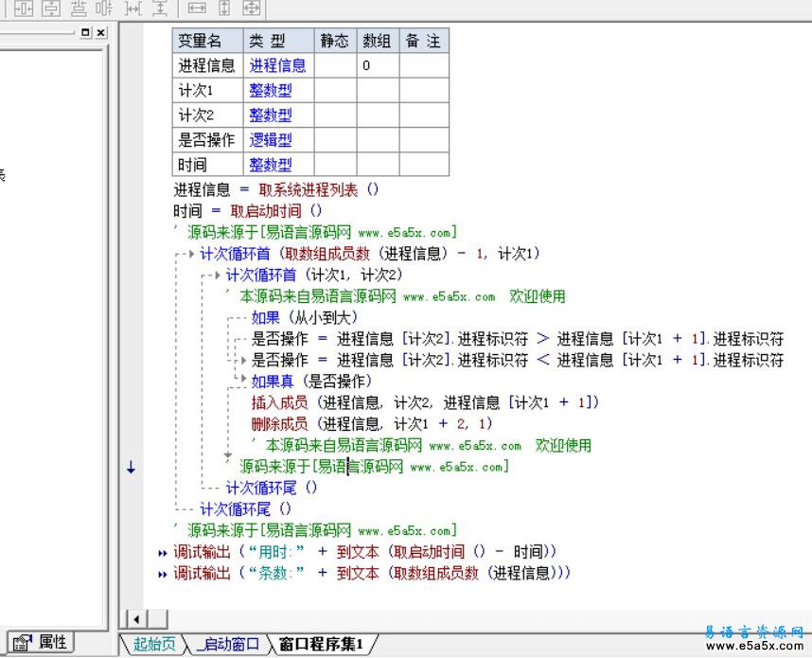This screenshot has width=812, height=658.
Task: Click the 是否操作 line with < comparison
Action: pyautogui.click(x=518, y=360)
